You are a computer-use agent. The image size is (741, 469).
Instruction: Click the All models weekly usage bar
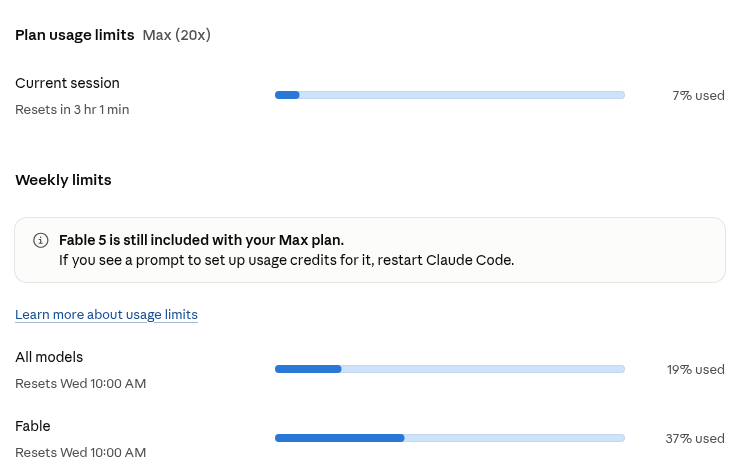(x=450, y=369)
